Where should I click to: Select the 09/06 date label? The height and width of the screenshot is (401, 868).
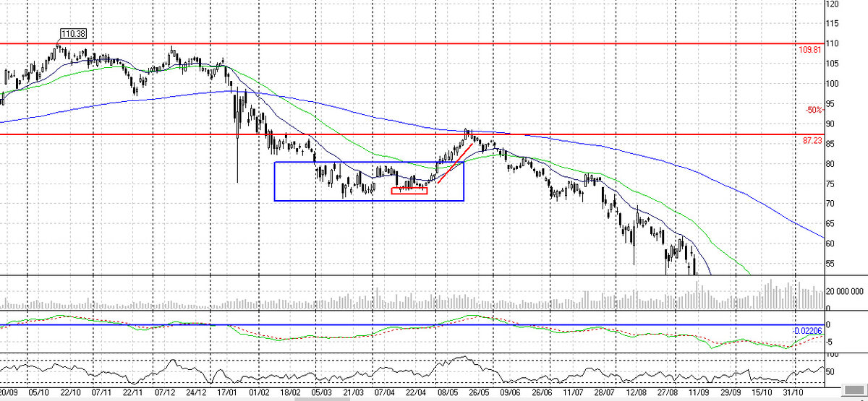tap(510, 393)
